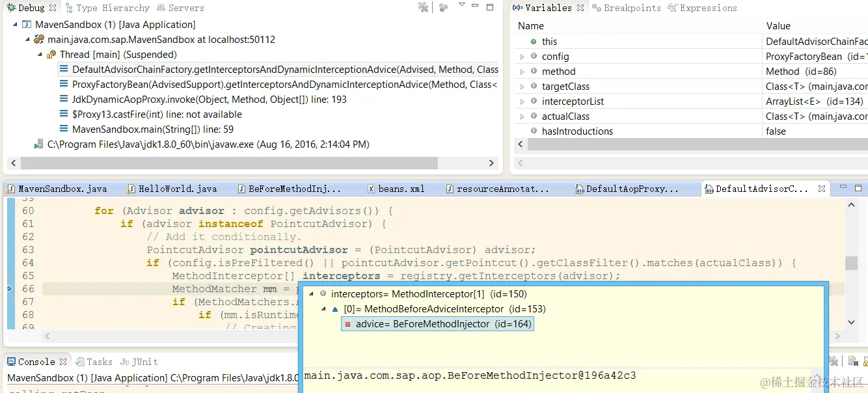This screenshot has height=393, width=868.
Task: Open the DefaultAopProxy... editor tab
Action: (627, 189)
